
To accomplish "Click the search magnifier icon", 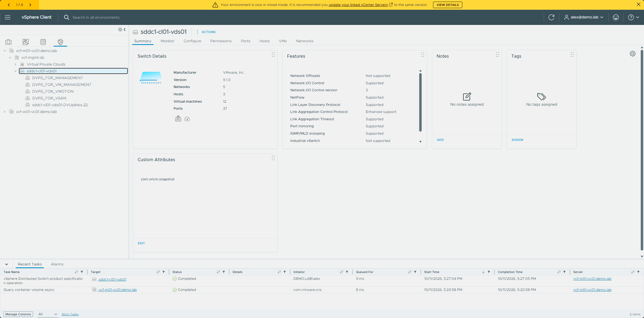I will click(66, 17).
